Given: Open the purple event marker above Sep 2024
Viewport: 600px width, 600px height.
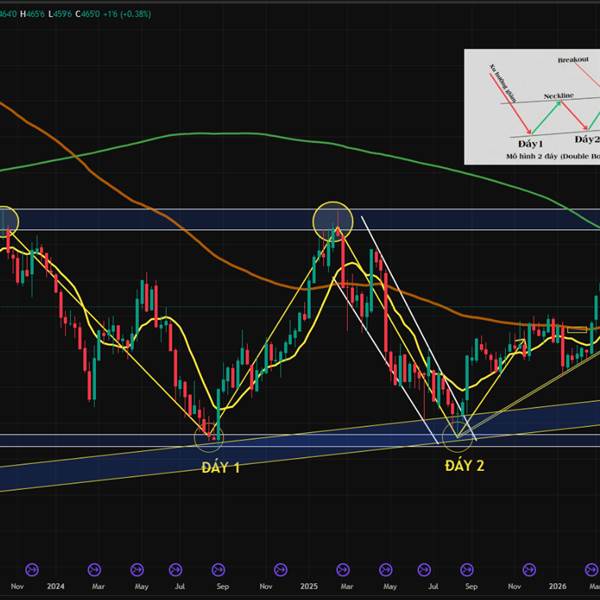Looking at the screenshot, I should [218, 569].
